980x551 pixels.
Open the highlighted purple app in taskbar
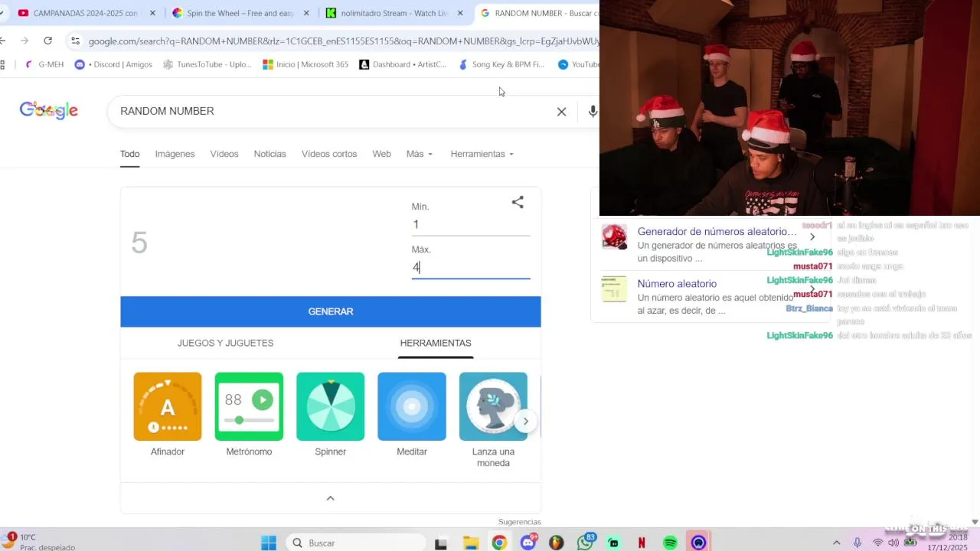tap(698, 543)
